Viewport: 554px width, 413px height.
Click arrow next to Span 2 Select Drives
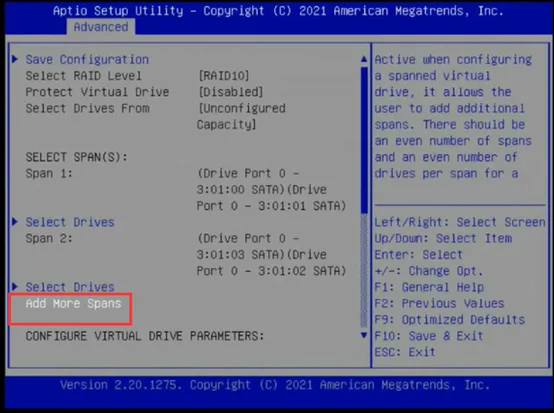[x=15, y=286]
